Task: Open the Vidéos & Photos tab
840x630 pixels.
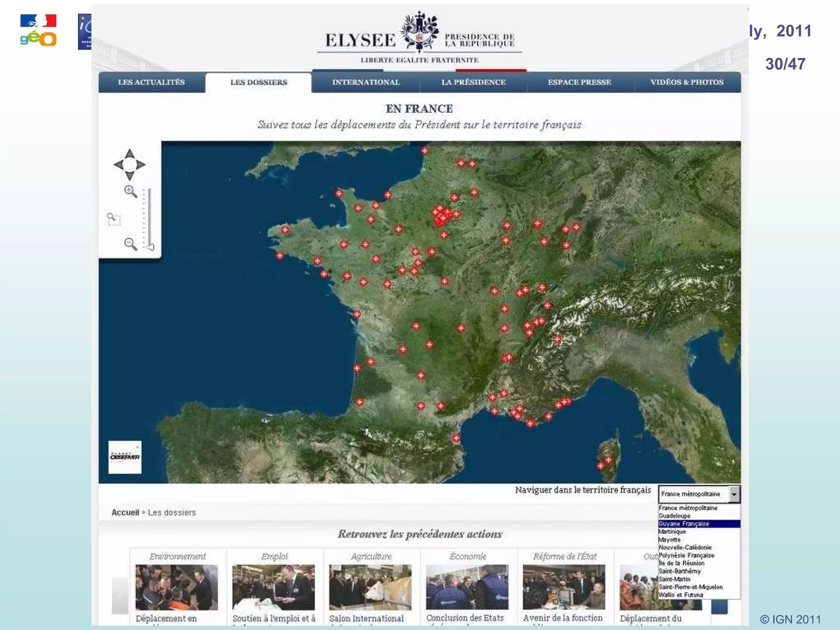Action: 687,82
